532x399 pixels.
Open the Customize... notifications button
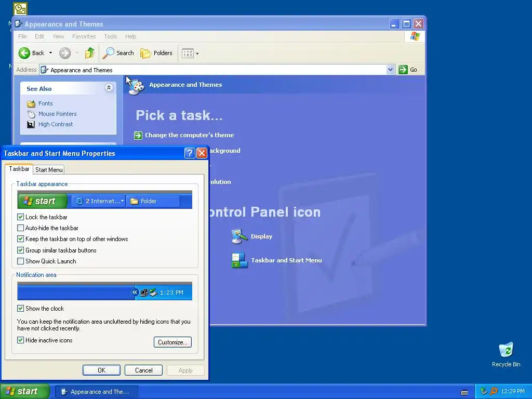click(172, 342)
